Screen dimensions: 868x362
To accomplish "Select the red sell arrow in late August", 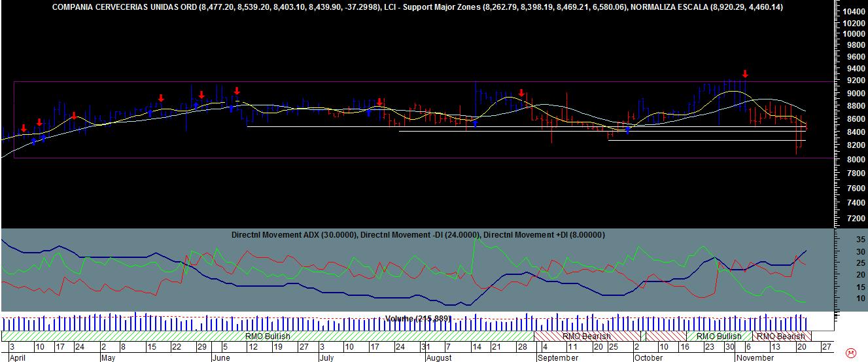I will 521,93.
